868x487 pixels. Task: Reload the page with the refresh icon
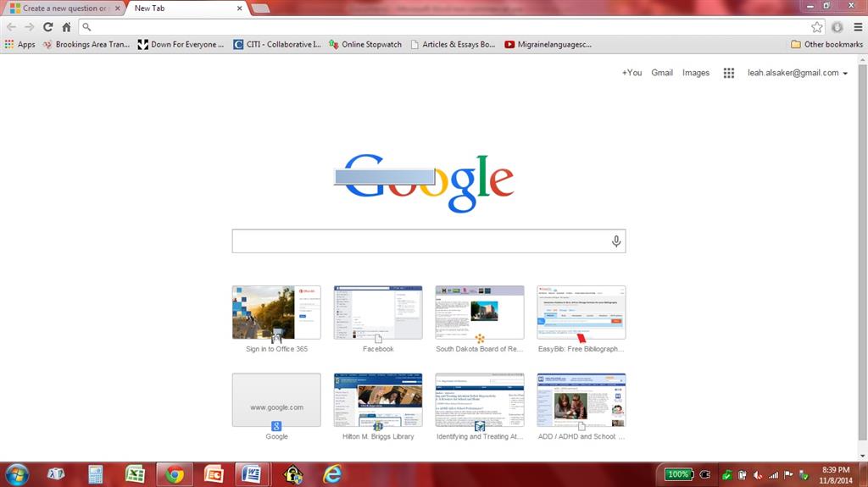coord(48,26)
